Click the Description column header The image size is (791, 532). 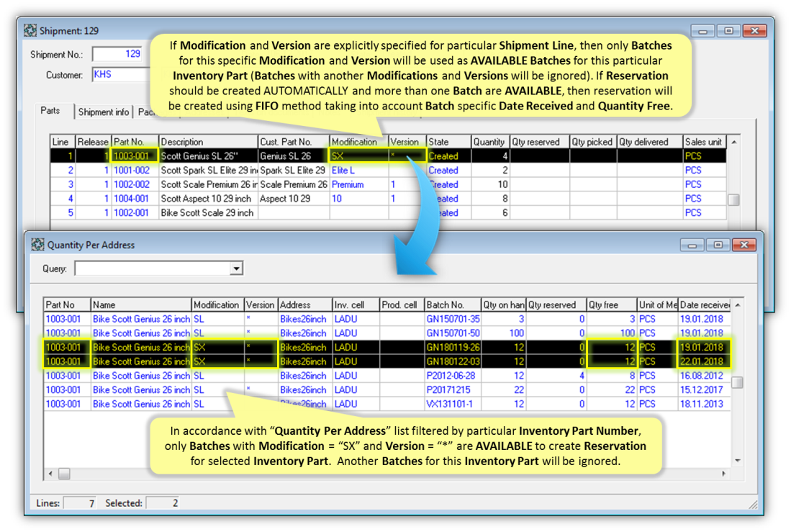pos(208,142)
